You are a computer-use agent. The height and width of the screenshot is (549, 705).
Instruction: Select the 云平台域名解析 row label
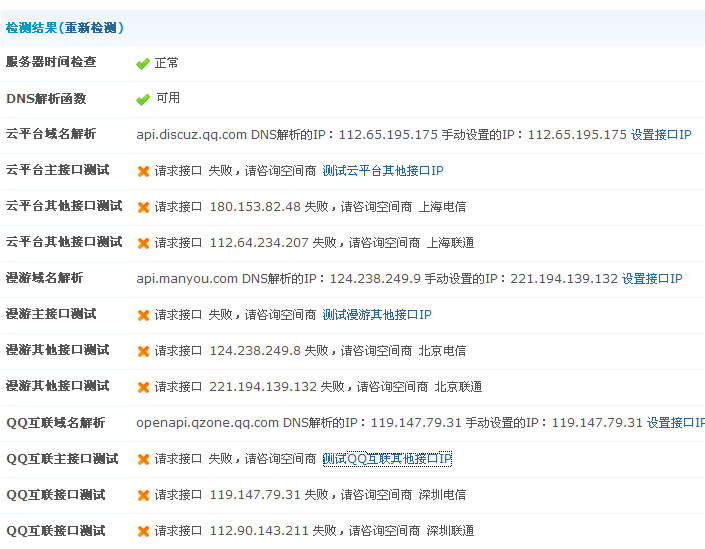click(51, 134)
